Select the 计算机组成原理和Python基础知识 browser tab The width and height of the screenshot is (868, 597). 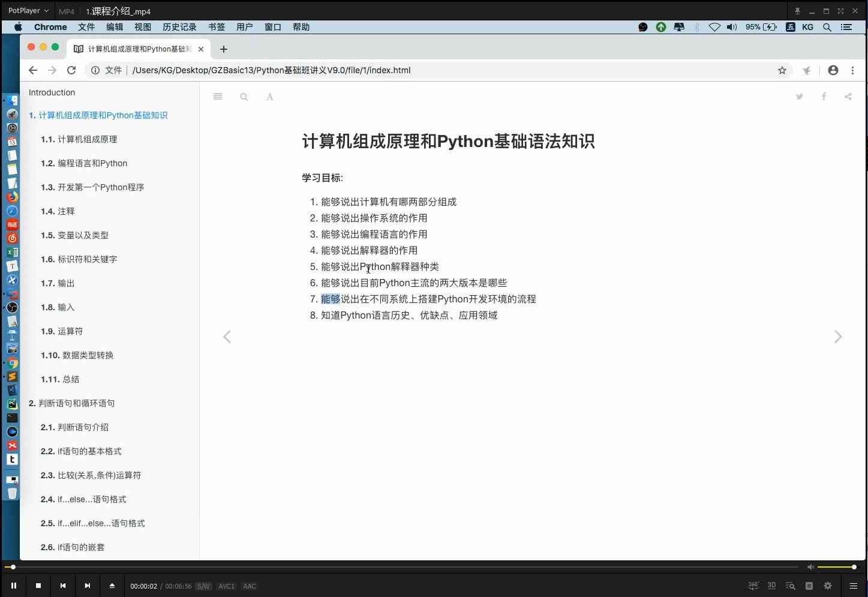138,49
